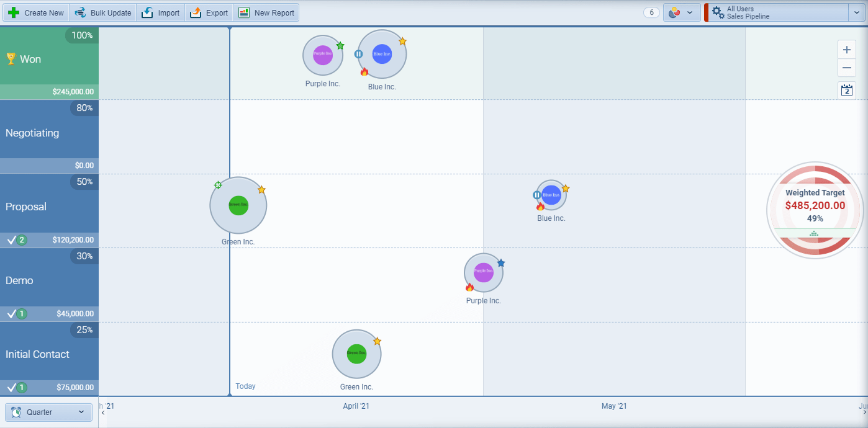Toggle the star on Green Inc. Proposal bubble

tap(261, 190)
